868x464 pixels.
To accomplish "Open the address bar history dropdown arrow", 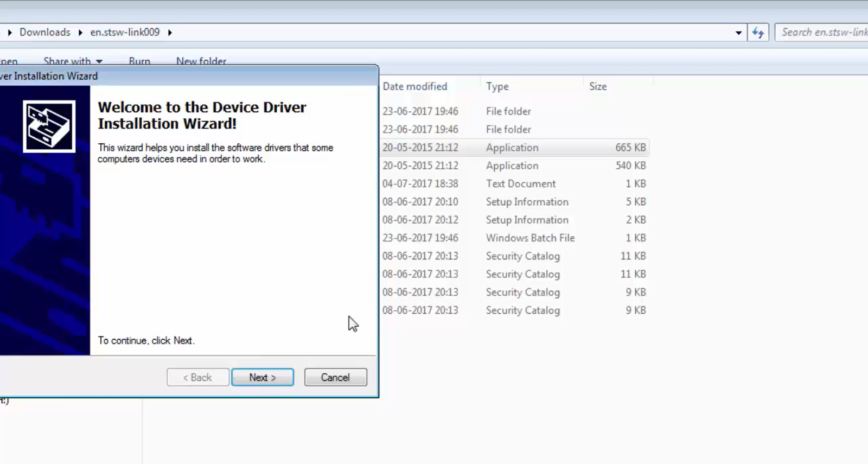I will tap(738, 33).
